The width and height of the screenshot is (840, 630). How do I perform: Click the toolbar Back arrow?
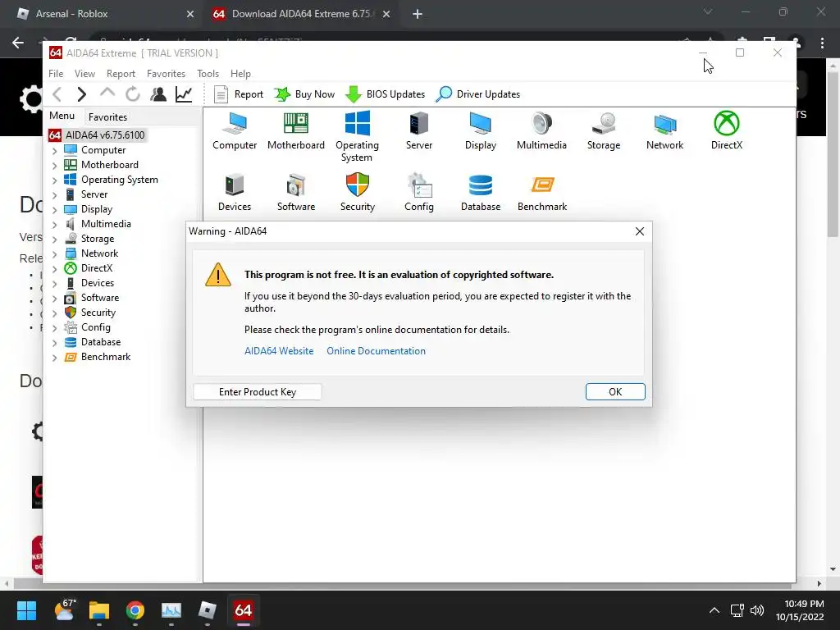(x=57, y=94)
